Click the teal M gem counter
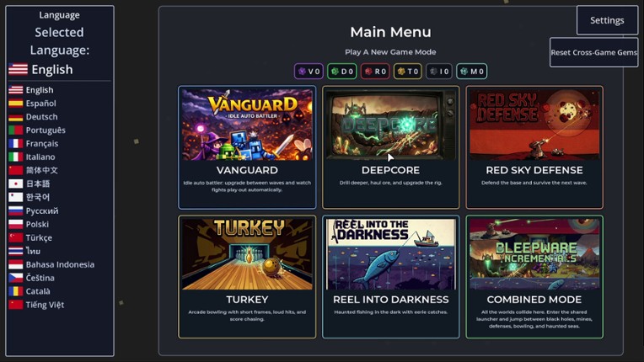This screenshot has width=644, height=362. click(x=471, y=72)
